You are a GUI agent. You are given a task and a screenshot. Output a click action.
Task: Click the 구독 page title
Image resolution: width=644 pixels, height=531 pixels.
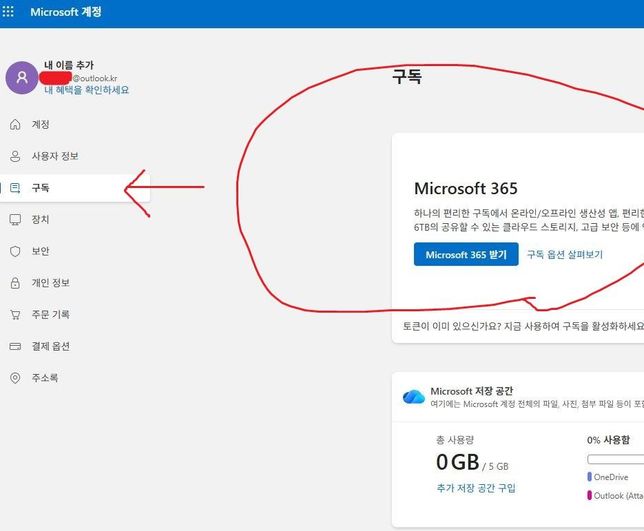tap(407, 76)
